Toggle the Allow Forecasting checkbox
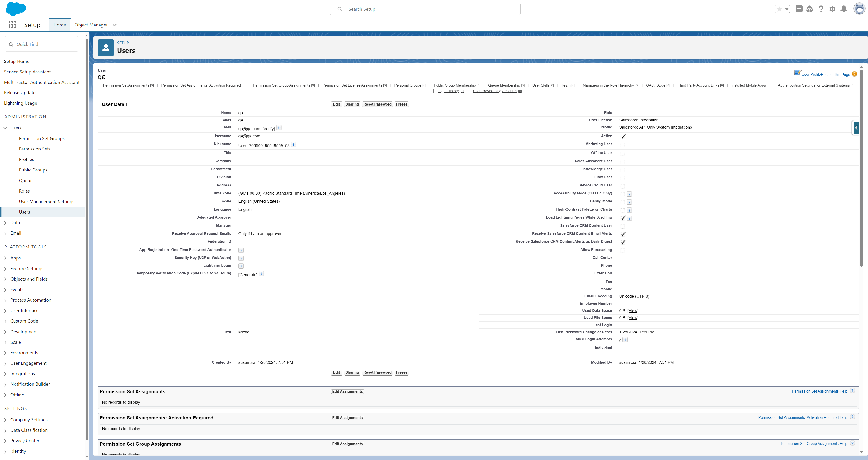868x460 pixels. click(x=623, y=251)
